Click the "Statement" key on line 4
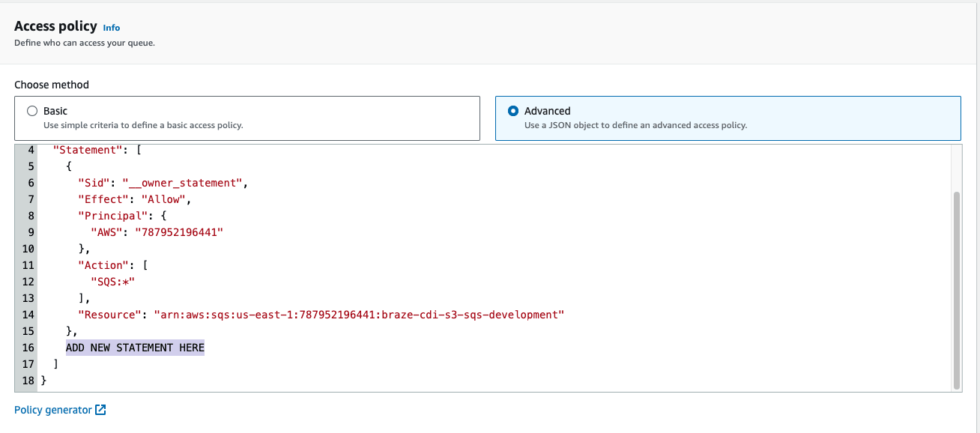This screenshot has height=433, width=980. tap(87, 150)
